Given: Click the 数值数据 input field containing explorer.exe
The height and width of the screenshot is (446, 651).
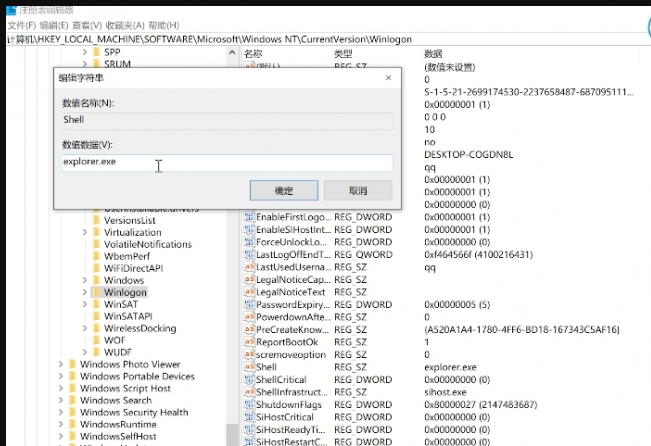Looking at the screenshot, I should point(226,162).
